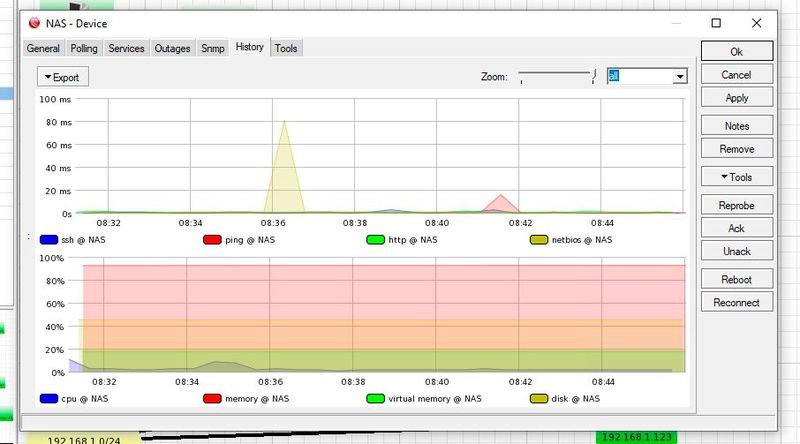Switch to the Polling tab
The height and width of the screenshot is (444, 800).
tap(84, 48)
